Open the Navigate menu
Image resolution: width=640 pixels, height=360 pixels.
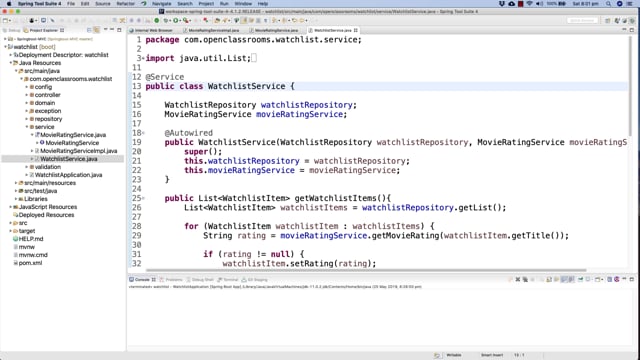pos(162,4)
